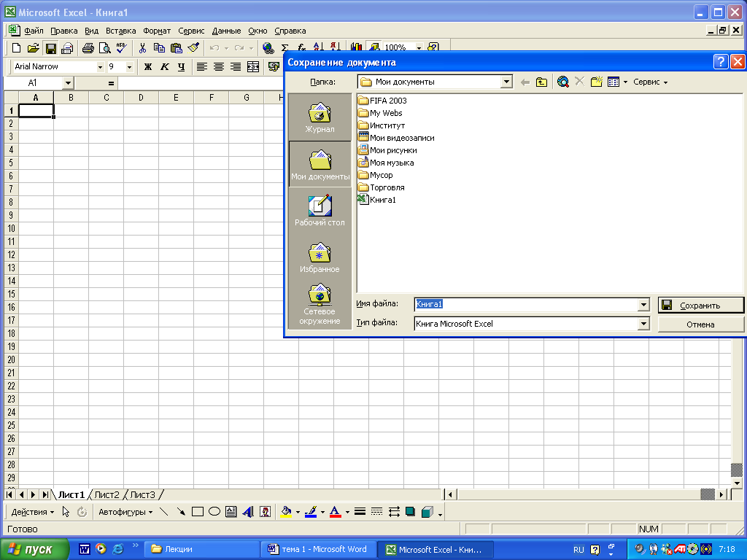
Task: Open Fill Color arrow in drawing toolbar
Action: point(298,513)
